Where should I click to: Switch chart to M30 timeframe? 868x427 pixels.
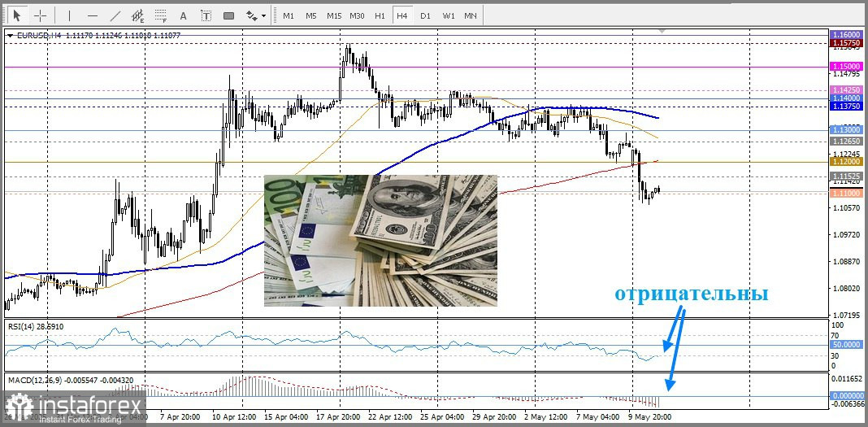357,15
